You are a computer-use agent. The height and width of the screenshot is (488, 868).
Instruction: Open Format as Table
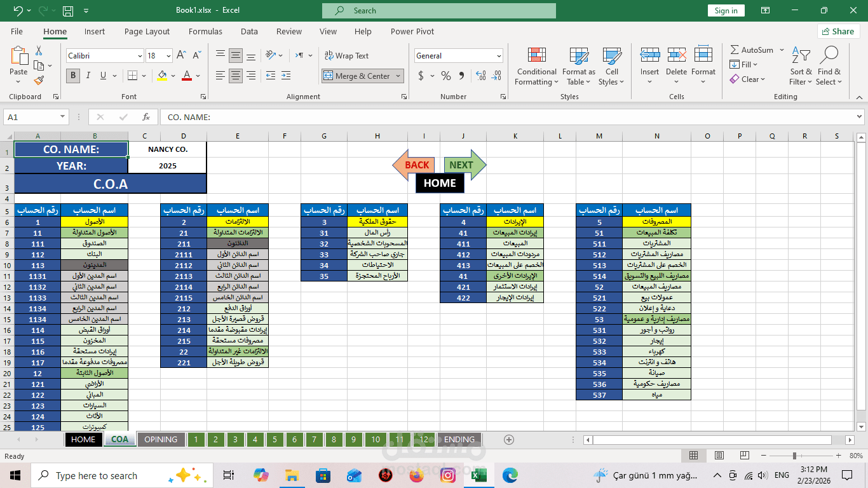(579, 66)
